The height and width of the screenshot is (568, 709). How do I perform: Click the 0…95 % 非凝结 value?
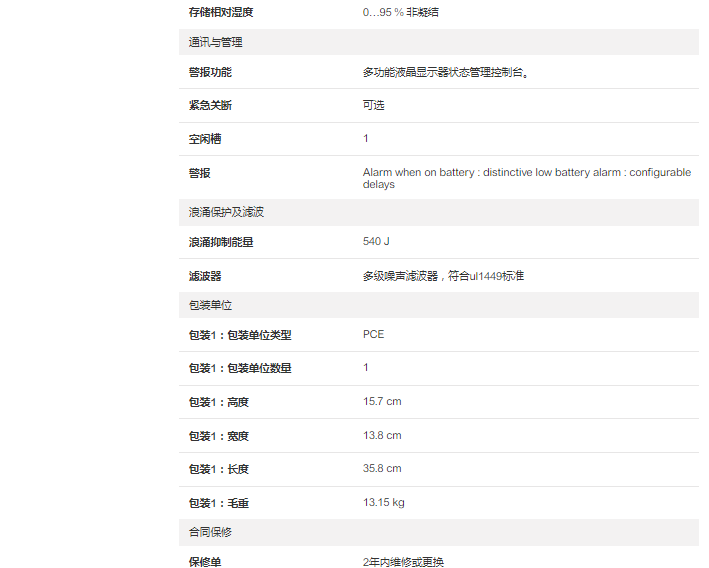(400, 12)
